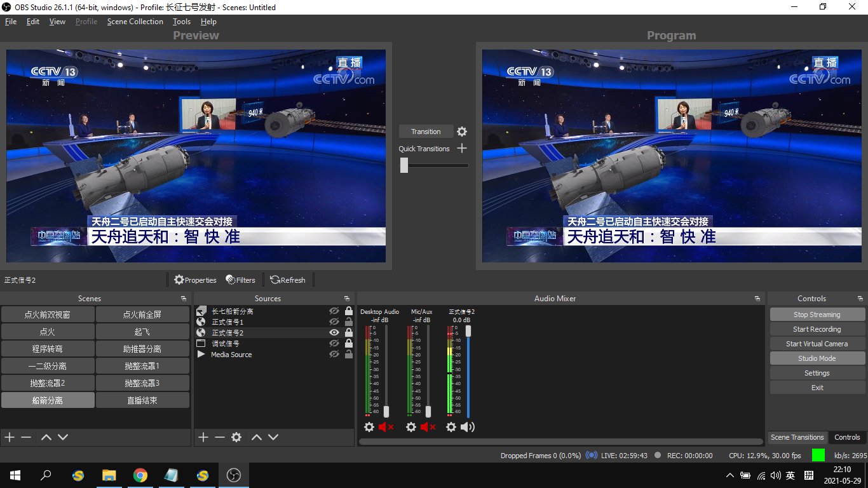Screen dimensions: 868x488
Task: Click the green bitrate status indicator
Action: coord(818,455)
